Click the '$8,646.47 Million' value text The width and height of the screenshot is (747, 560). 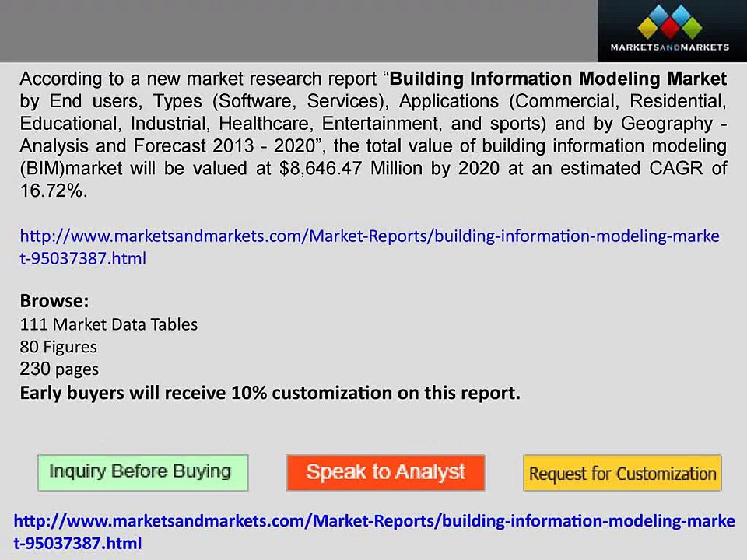pos(351,168)
